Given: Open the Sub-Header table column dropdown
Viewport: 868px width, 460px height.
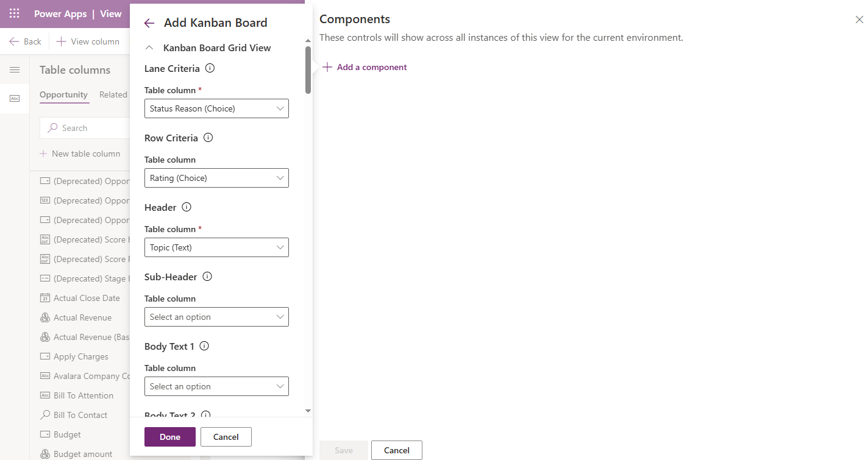Looking at the screenshot, I should 216,317.
